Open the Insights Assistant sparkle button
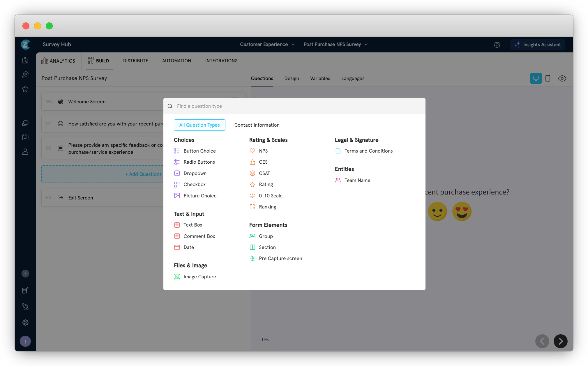Image resolution: width=588 pixels, height=366 pixels. pos(537,45)
